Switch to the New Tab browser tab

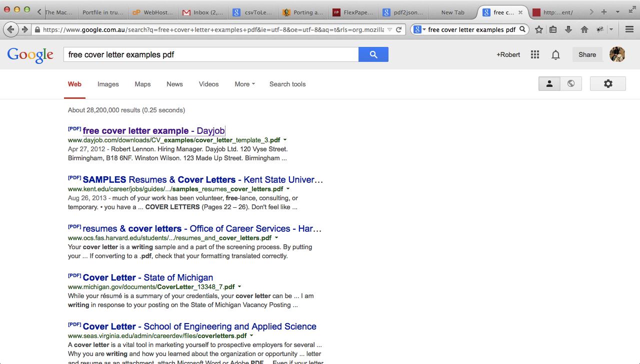(x=452, y=12)
